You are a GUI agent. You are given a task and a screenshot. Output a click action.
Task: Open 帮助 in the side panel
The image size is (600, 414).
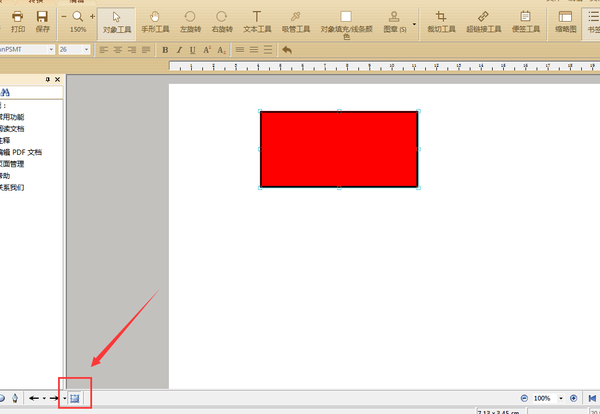pos(5,176)
